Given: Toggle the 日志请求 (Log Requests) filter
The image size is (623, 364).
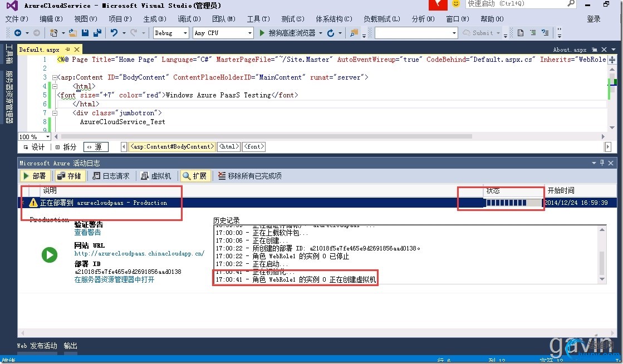Looking at the screenshot, I should coord(111,176).
